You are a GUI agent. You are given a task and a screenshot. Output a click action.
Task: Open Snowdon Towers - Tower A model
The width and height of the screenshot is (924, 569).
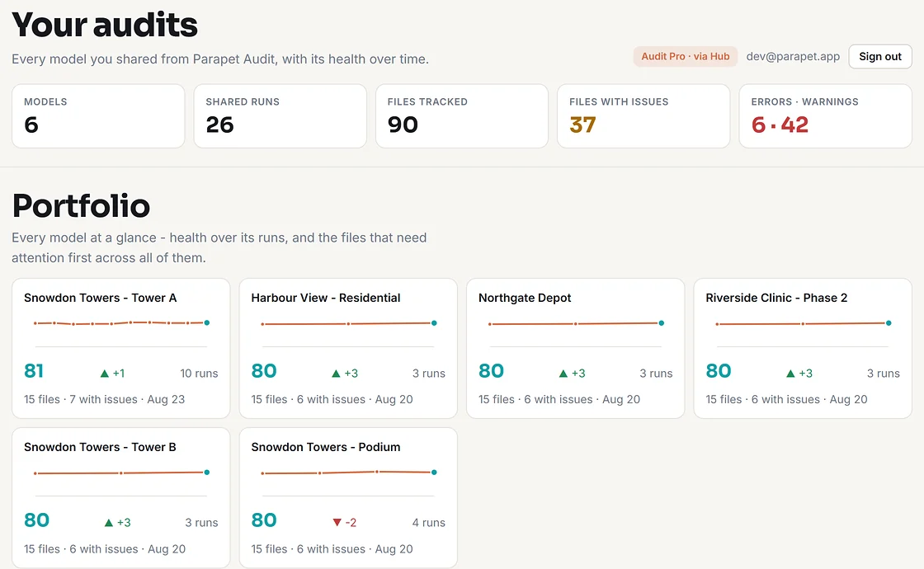click(x=120, y=349)
